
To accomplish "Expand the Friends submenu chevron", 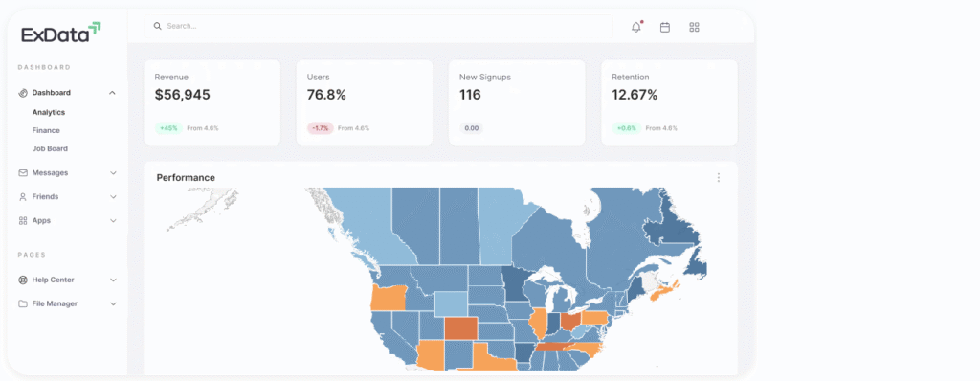I will coord(113,196).
